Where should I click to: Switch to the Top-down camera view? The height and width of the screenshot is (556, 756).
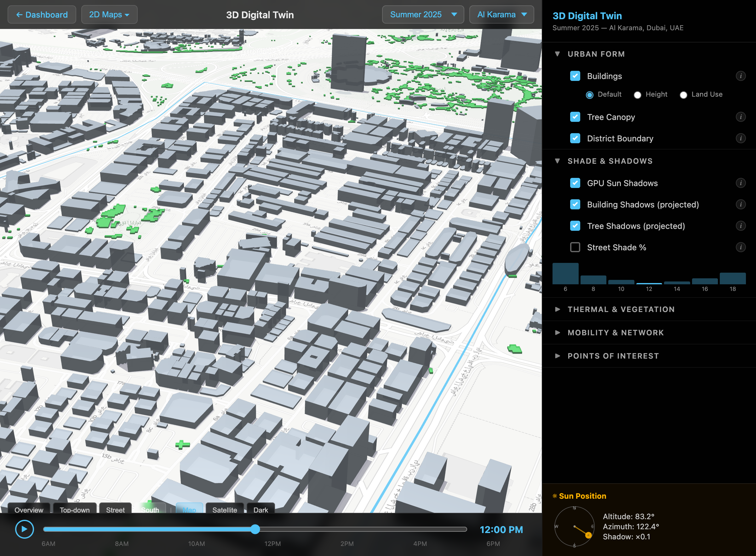click(x=75, y=508)
